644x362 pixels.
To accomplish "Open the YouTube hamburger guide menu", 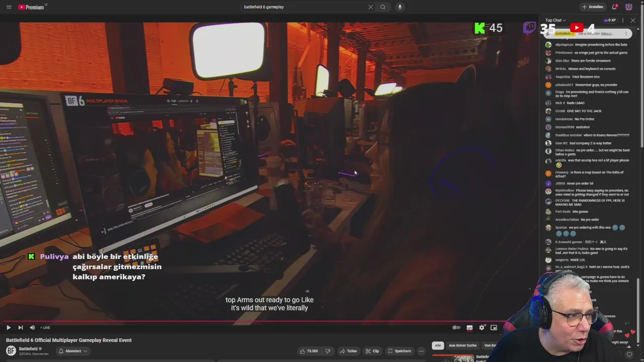I will tap(9, 7).
